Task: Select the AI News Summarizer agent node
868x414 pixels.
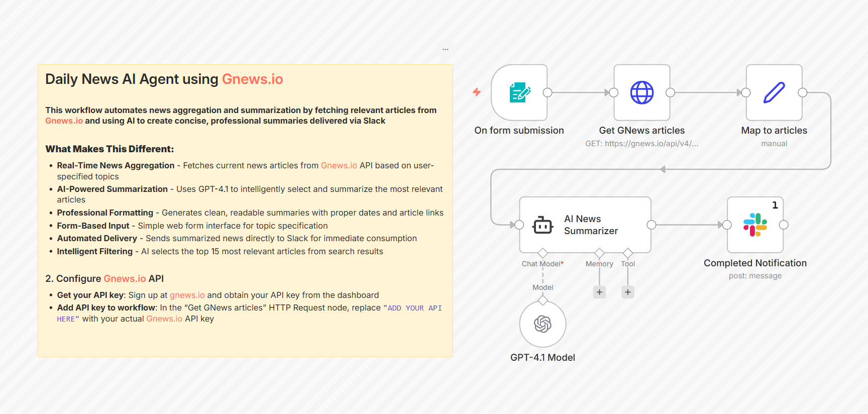Action: click(585, 225)
